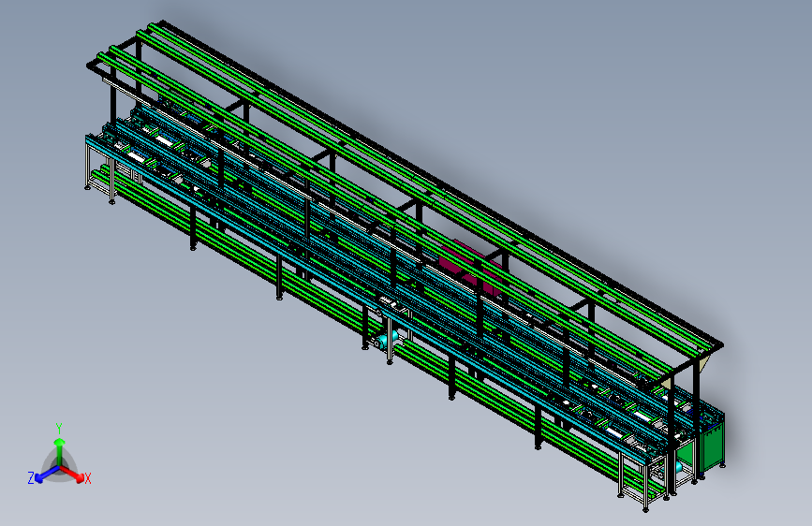812x526 pixels.
Task: Click the blue Z axis of the view triad
Action: click(46, 475)
